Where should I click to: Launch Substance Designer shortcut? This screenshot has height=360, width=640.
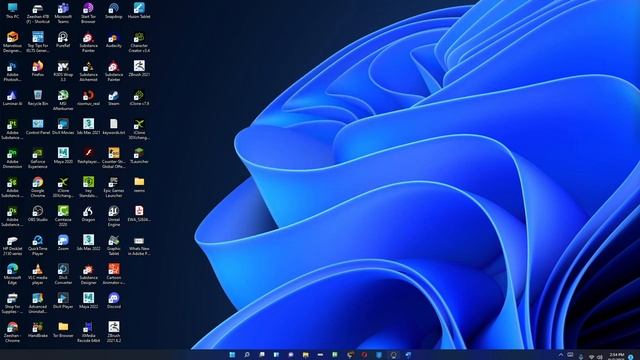tap(88, 274)
